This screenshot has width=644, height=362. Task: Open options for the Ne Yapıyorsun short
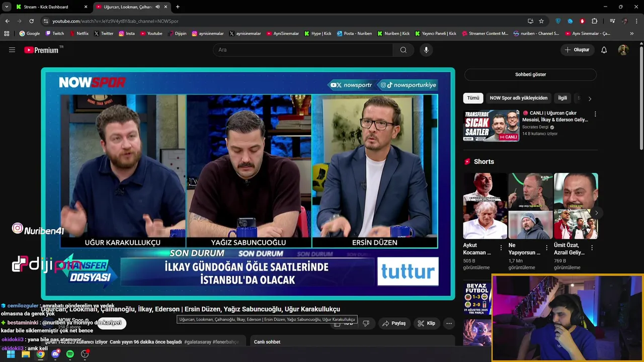(x=546, y=248)
